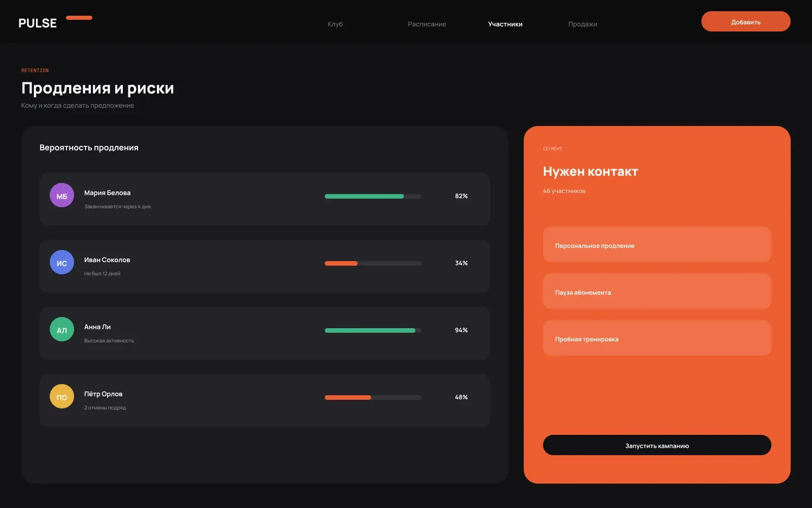Screen dimensions: 812x508
Task: Click the 48% value
Action: click(x=461, y=397)
